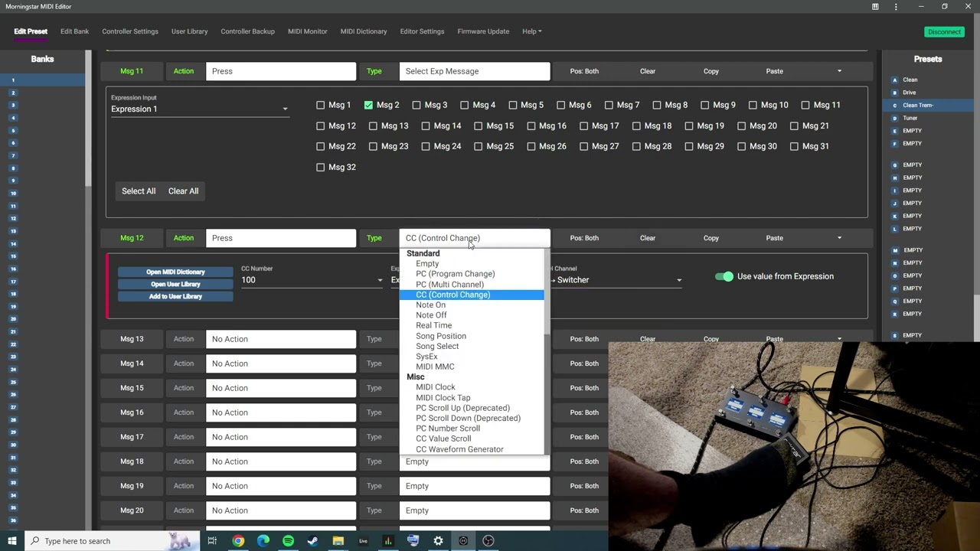Click the MIDI keyboard icon in title bar
The width and height of the screenshot is (980, 551).
pos(875,7)
